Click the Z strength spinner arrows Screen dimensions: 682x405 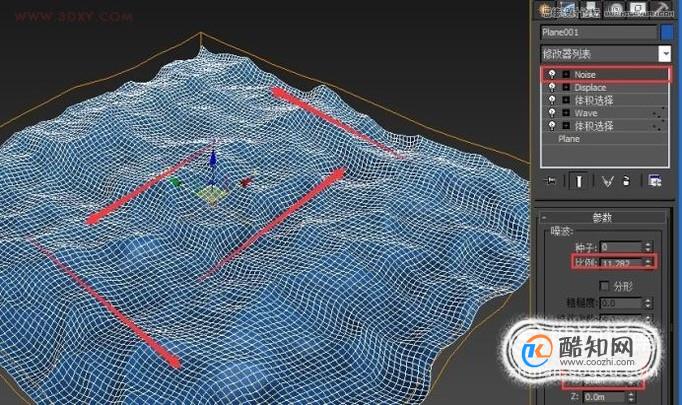pyautogui.click(x=631, y=397)
